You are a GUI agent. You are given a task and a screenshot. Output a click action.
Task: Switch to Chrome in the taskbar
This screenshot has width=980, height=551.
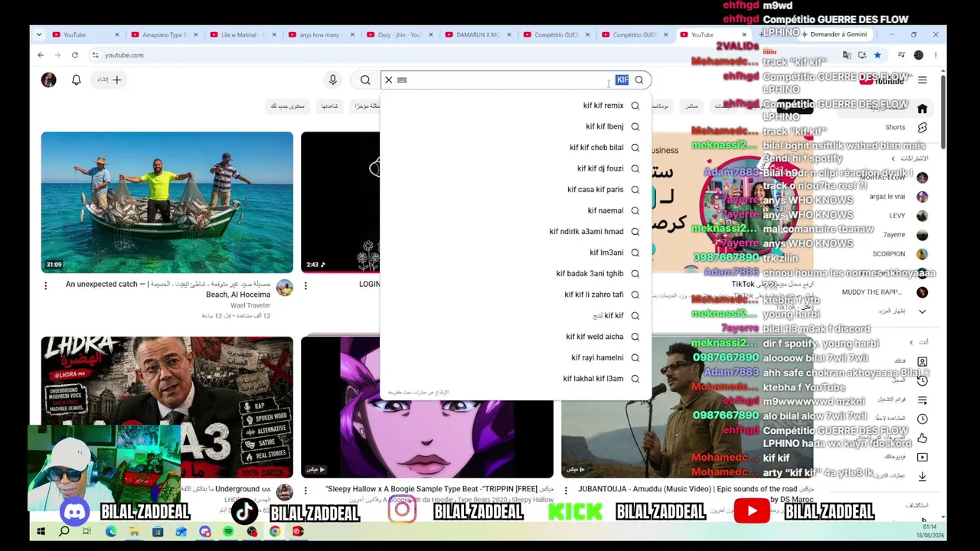click(x=275, y=532)
